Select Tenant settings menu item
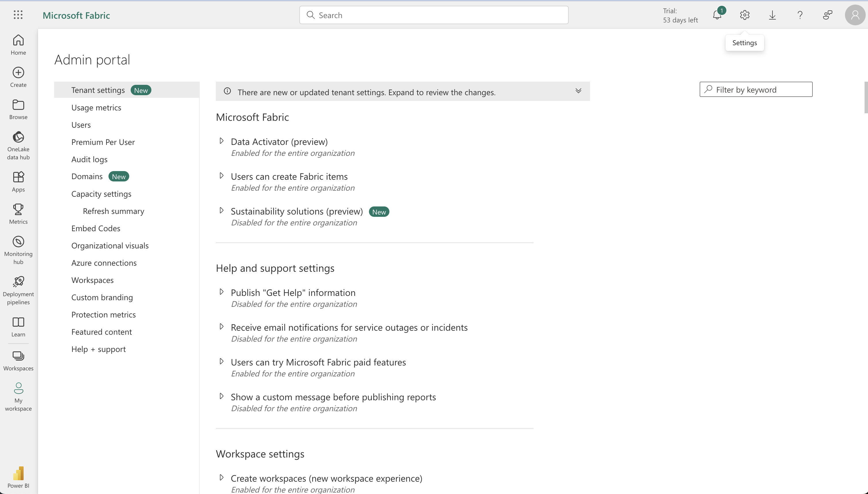The width and height of the screenshot is (868, 494). 127,90
